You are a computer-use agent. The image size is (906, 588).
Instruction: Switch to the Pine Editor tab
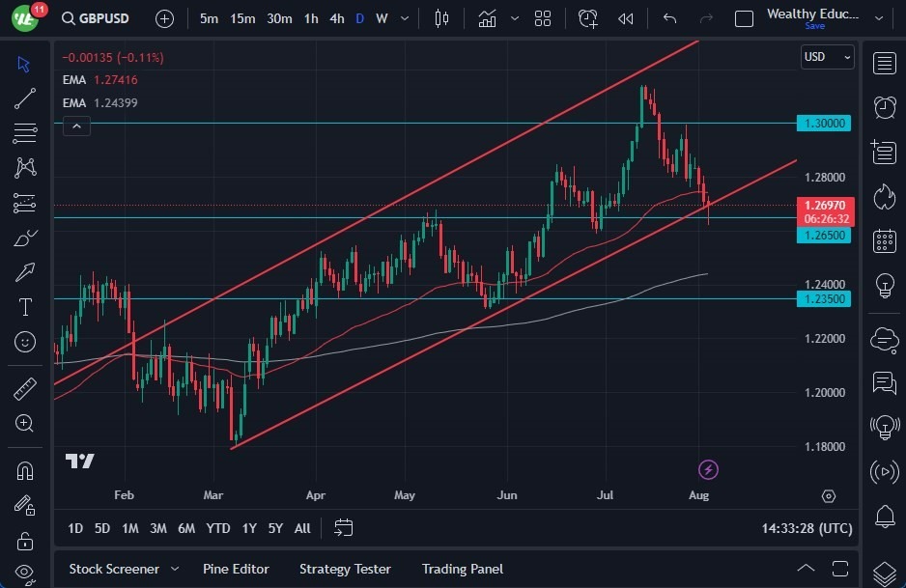tap(236, 569)
